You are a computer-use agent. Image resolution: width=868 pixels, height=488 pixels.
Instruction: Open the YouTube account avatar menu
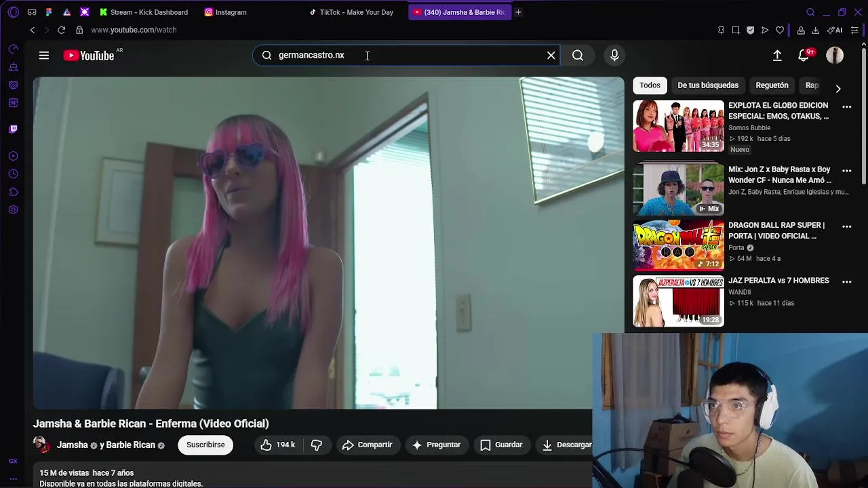tap(835, 56)
